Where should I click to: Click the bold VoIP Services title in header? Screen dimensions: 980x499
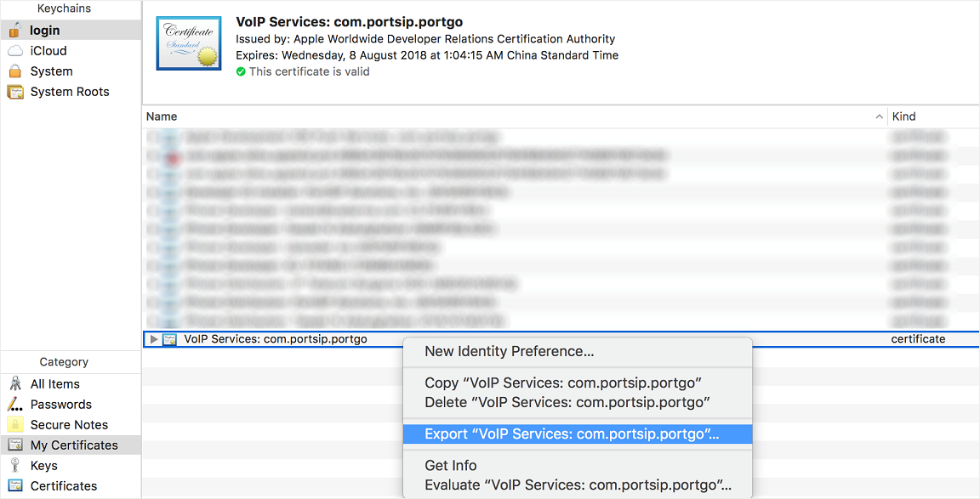tap(350, 22)
